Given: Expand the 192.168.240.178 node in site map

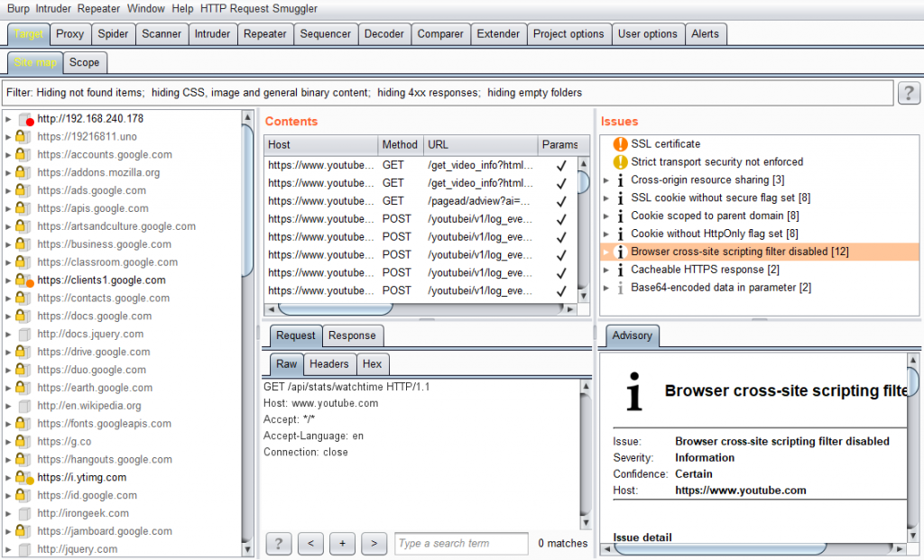Looking at the screenshot, I should [x=9, y=118].
